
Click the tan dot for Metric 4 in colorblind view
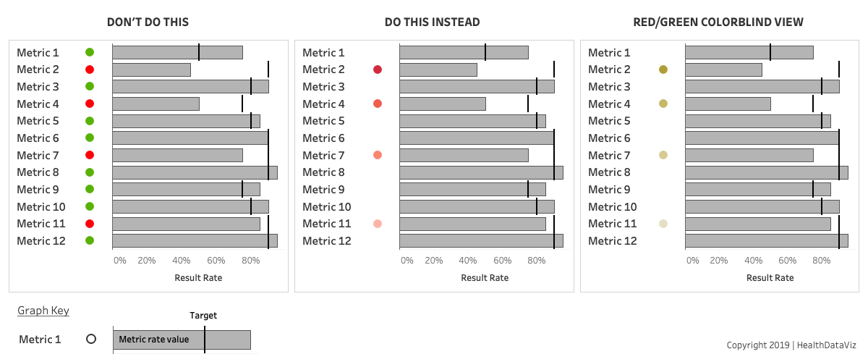pos(663,104)
